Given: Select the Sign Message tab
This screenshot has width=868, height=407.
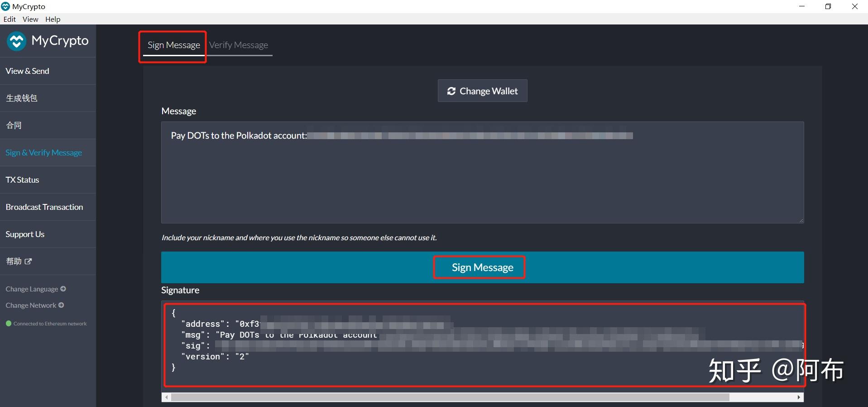Looking at the screenshot, I should (x=173, y=45).
